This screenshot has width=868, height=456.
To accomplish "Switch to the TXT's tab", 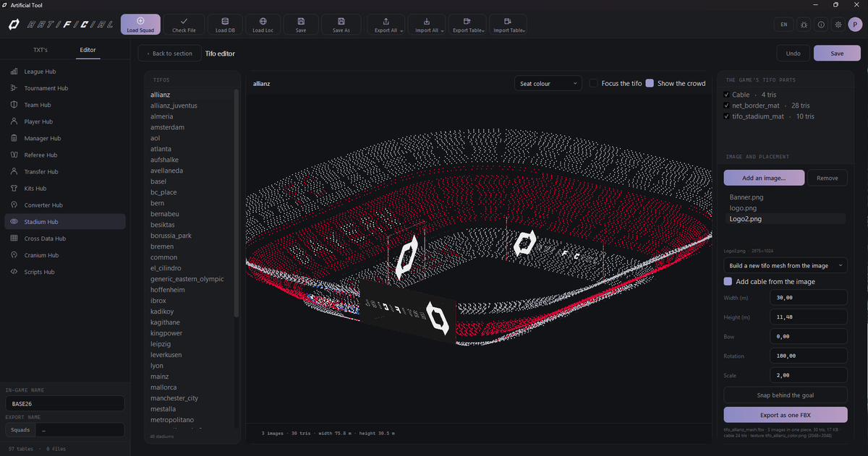I will (41, 50).
